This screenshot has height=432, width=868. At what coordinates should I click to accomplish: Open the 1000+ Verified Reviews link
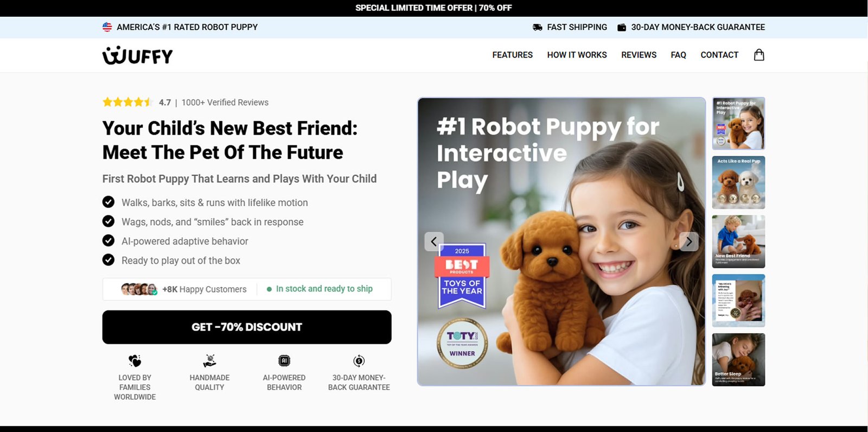225,103
